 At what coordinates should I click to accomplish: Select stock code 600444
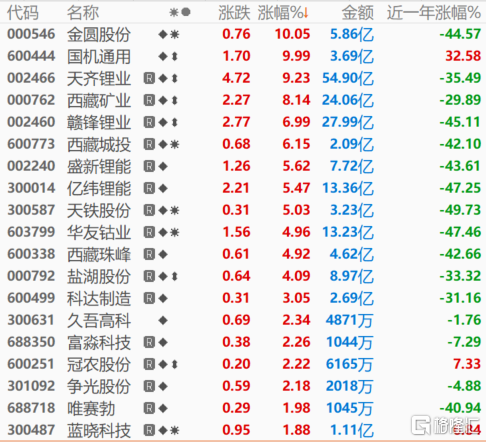click(31, 56)
